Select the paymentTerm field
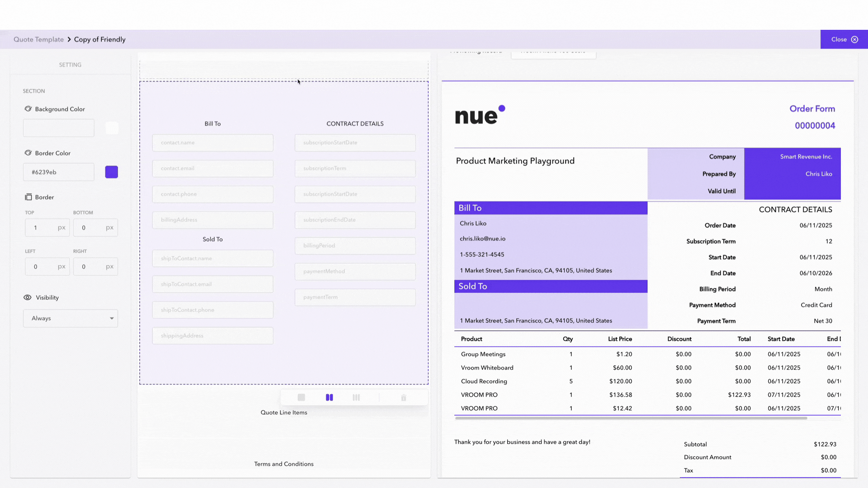 pos(355,297)
